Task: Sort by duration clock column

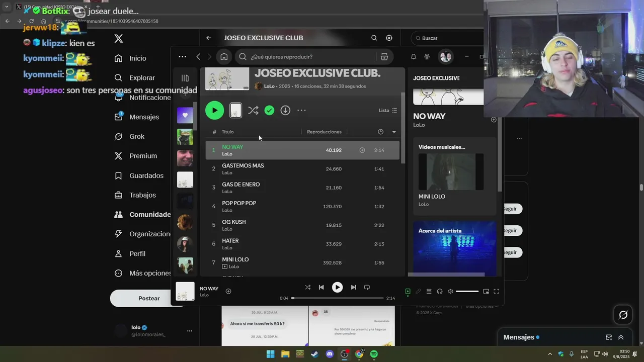Action: point(380,132)
